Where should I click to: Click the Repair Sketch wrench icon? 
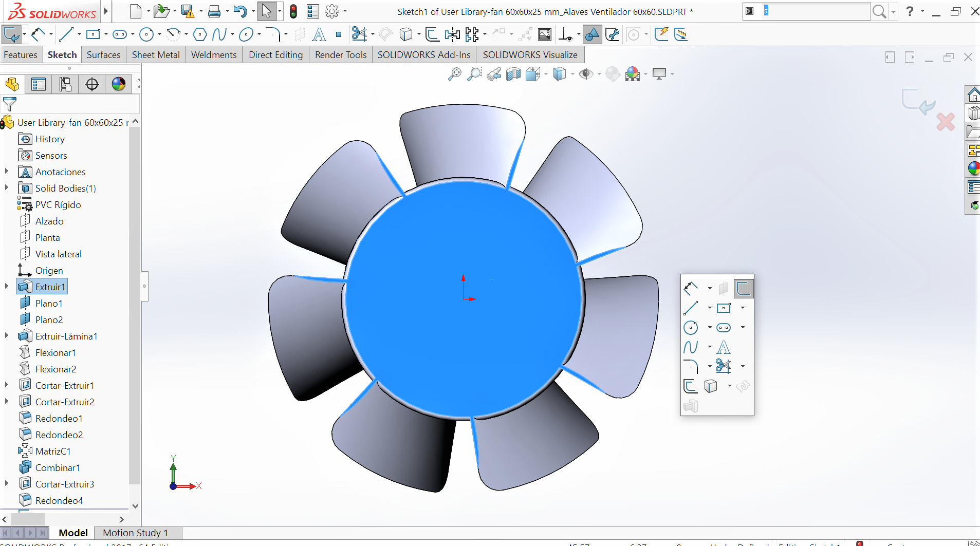[612, 34]
